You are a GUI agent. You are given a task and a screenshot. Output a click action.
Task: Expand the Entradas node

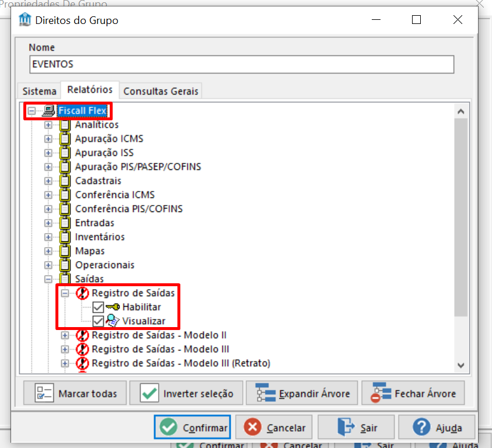tap(48, 223)
